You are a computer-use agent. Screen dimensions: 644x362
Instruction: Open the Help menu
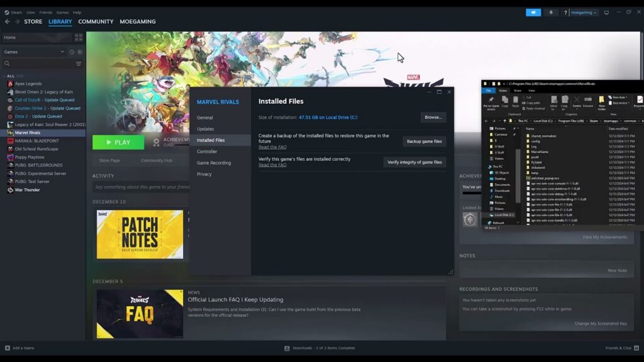tap(77, 13)
